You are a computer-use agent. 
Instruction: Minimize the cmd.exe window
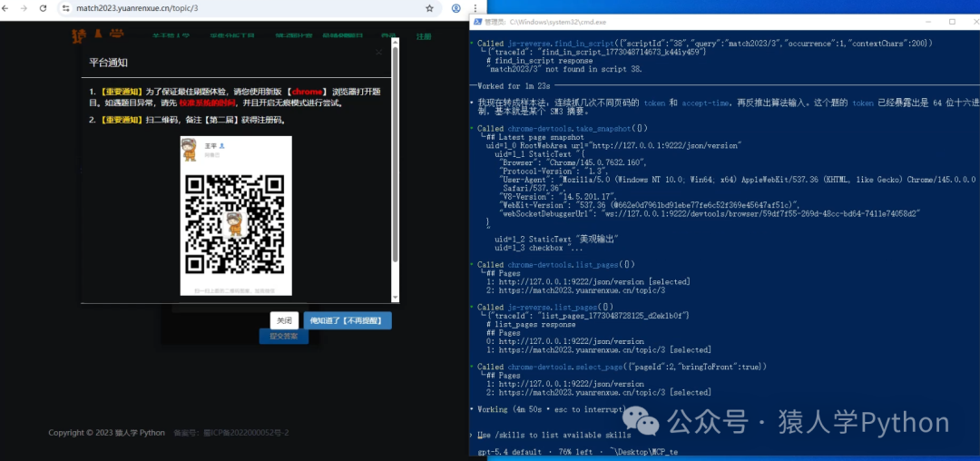(930, 21)
